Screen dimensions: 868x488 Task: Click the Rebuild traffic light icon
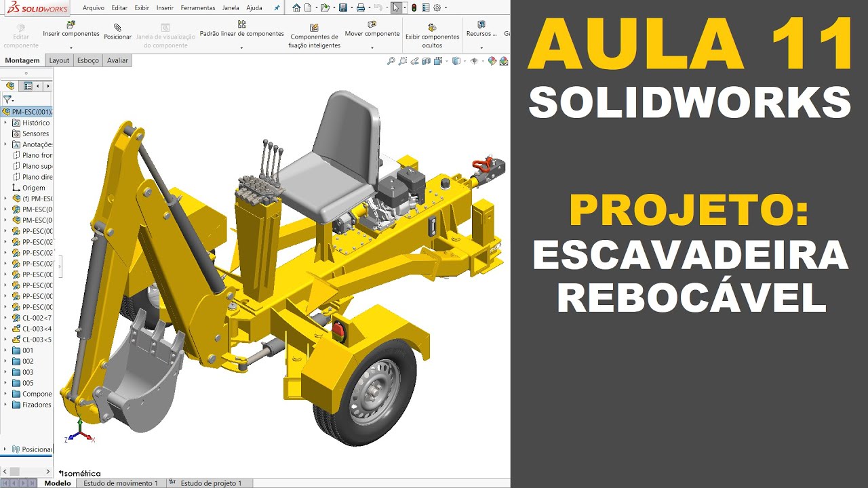pyautogui.click(x=414, y=7)
